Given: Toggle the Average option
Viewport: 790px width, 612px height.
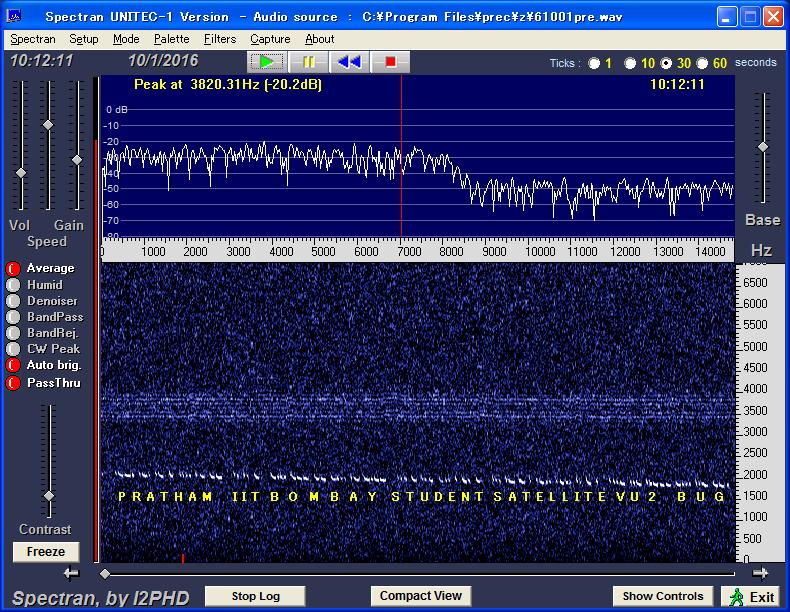Looking at the screenshot, I should pos(13,269).
